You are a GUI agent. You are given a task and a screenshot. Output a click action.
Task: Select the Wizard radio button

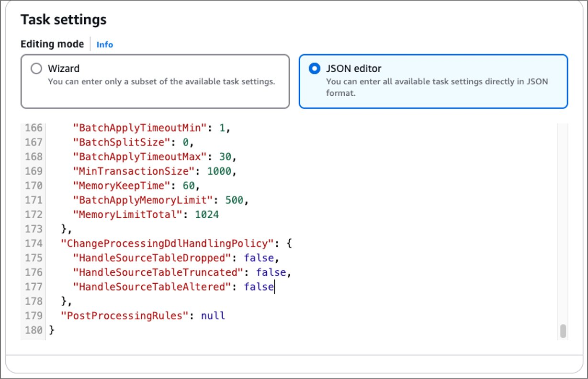36,69
